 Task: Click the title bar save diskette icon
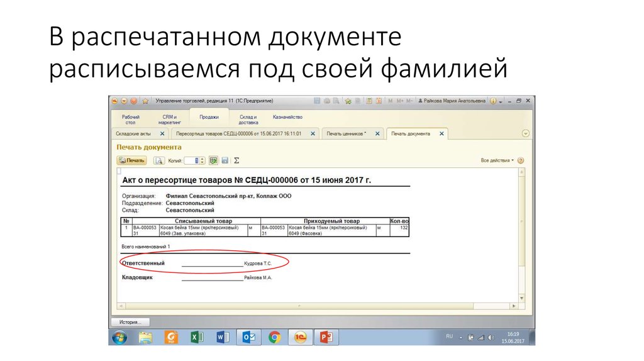point(317,101)
